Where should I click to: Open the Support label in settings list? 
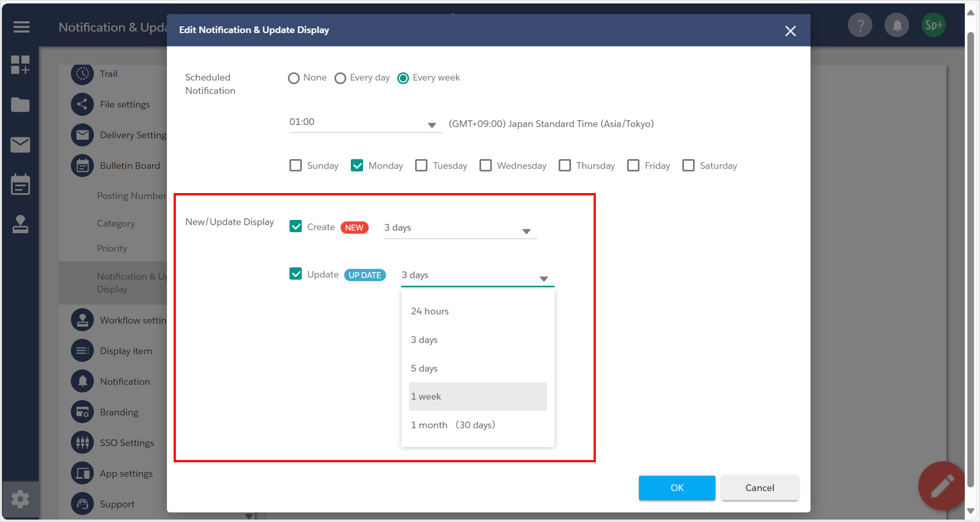click(x=117, y=504)
